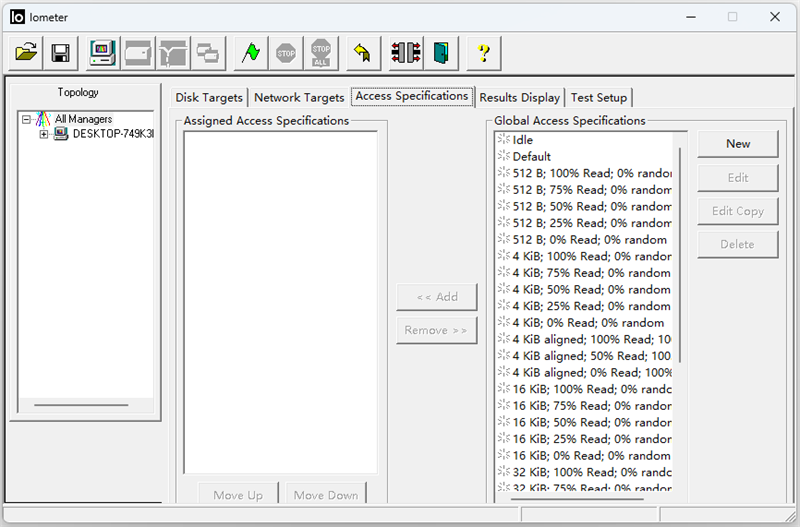The height and width of the screenshot is (527, 800).
Task: Click the Edit Copy button
Action: [x=738, y=211]
